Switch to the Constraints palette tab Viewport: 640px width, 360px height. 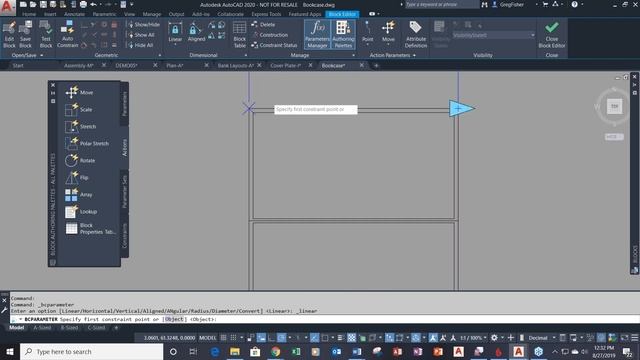[x=124, y=236]
